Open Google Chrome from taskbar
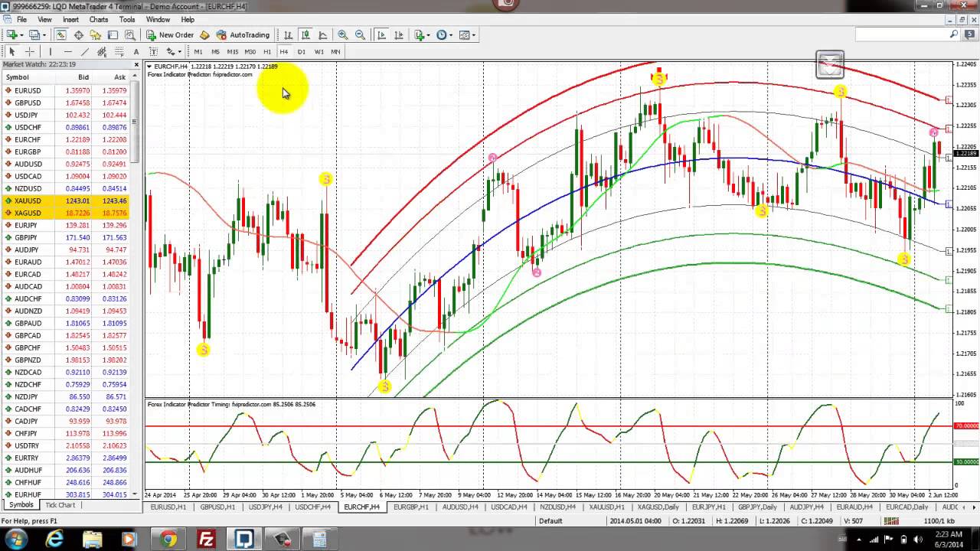Viewport: 980px width, 551px height. (168, 540)
